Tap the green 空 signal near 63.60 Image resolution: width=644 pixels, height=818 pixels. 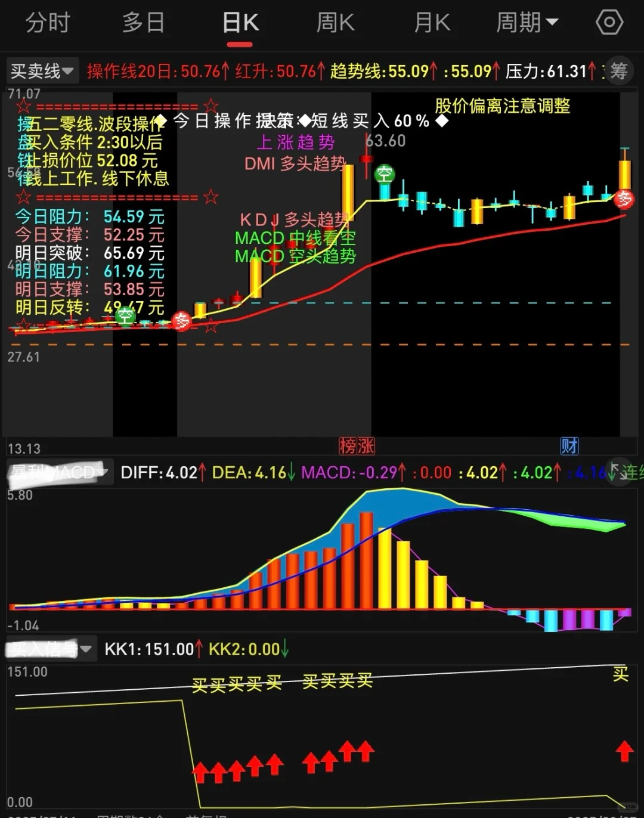[385, 175]
